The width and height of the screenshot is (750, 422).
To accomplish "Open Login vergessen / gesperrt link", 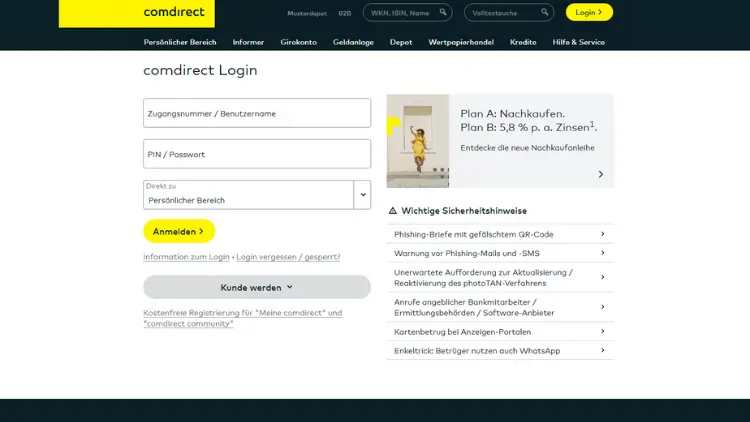I will (288, 257).
